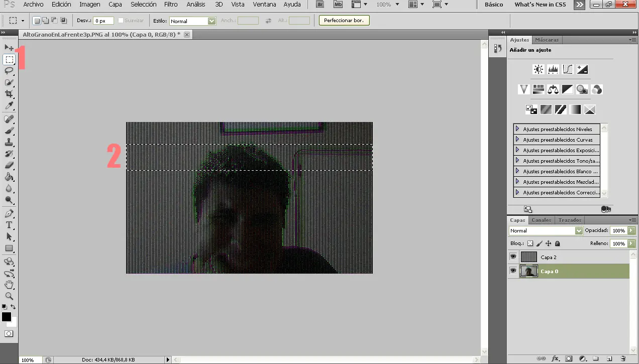Add a Photo Filter adjustment
This screenshot has width=639, height=364.
[582, 89]
